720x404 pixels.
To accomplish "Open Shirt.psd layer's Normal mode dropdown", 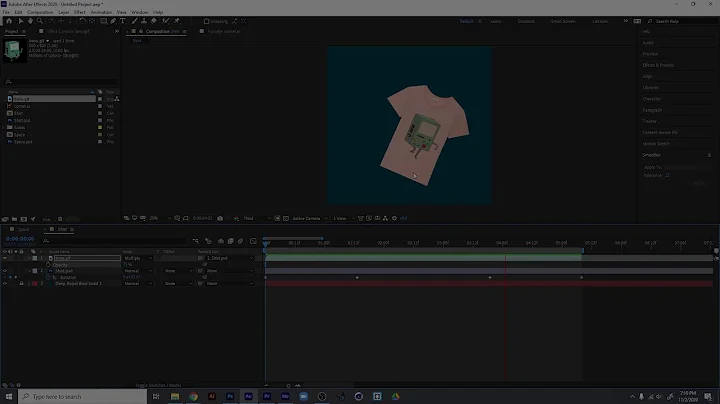I will pos(138,271).
